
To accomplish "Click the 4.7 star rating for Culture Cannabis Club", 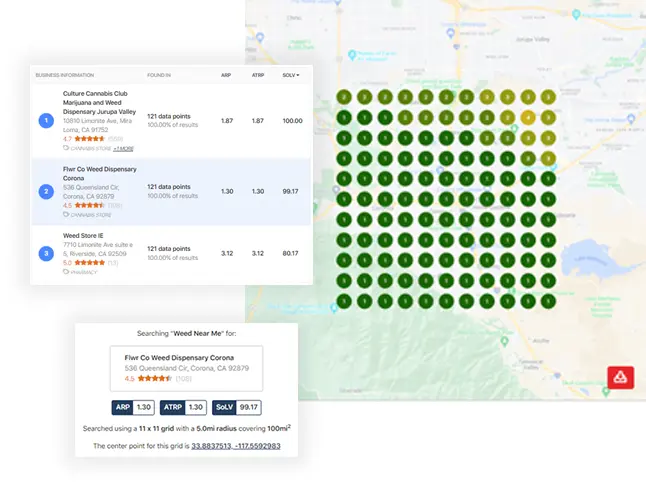I will tap(84, 139).
